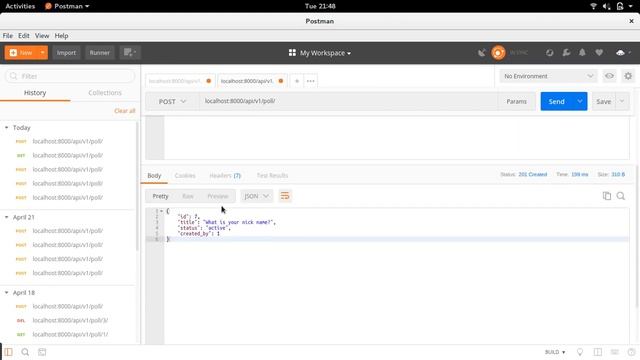Toggle two-pane layout icon in the status bar
640x360 pixels.
pos(598,352)
